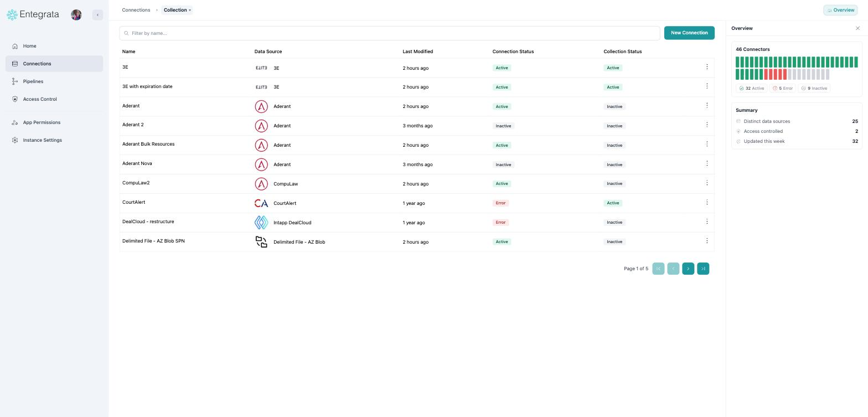Click the Connections breadcrumb link

(x=136, y=10)
